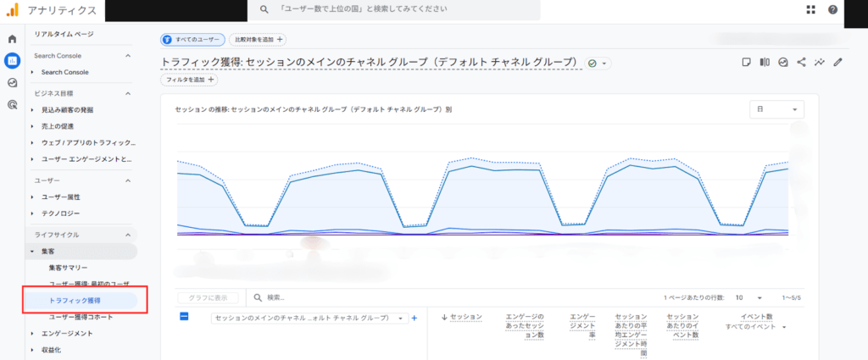The image size is (868, 360).
Task: Open the help question mark icon
Action: click(x=832, y=9)
